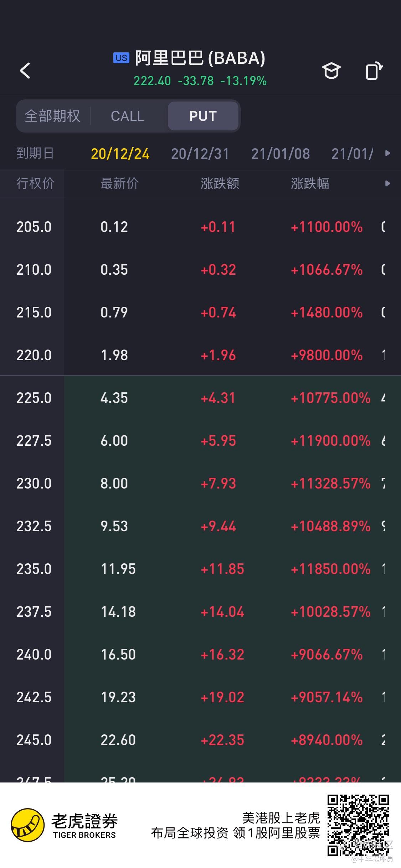
Task: Open the 225.0 strike put row
Action: (x=200, y=398)
